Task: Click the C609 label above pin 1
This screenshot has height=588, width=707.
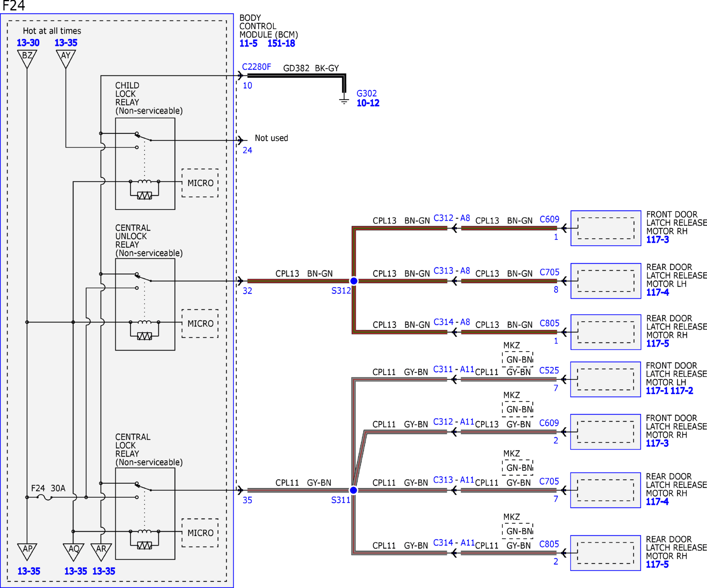Action: coord(549,219)
